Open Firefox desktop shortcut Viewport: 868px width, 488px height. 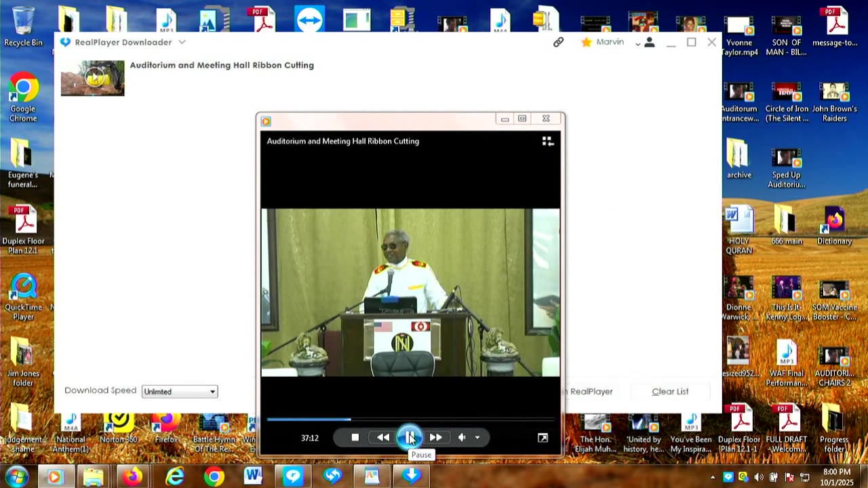click(166, 429)
